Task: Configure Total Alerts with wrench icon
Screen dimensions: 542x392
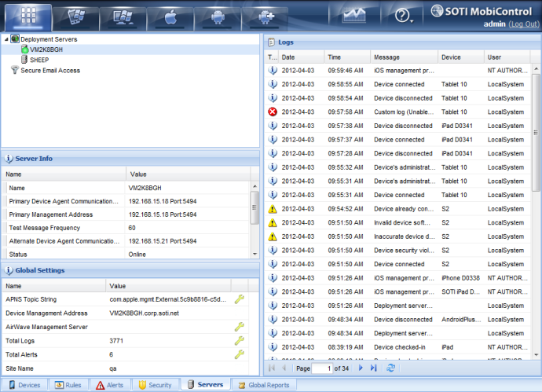Action: (x=240, y=354)
